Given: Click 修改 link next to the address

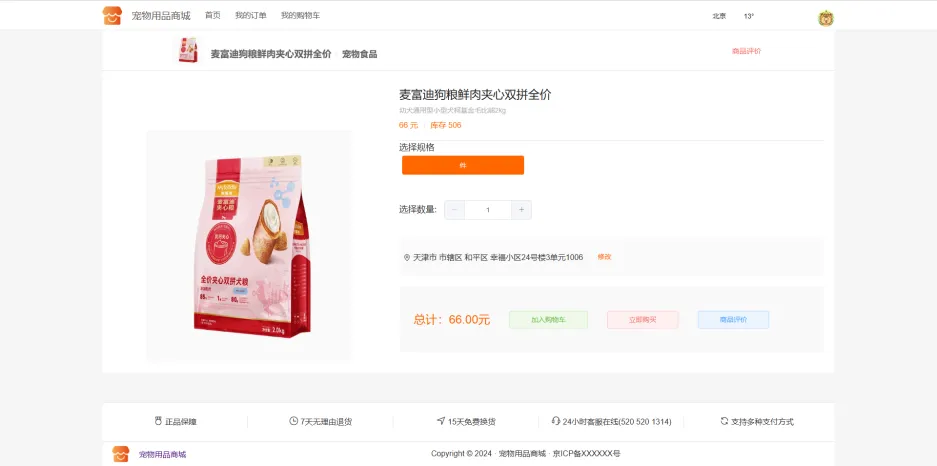Looking at the screenshot, I should tap(604, 257).
